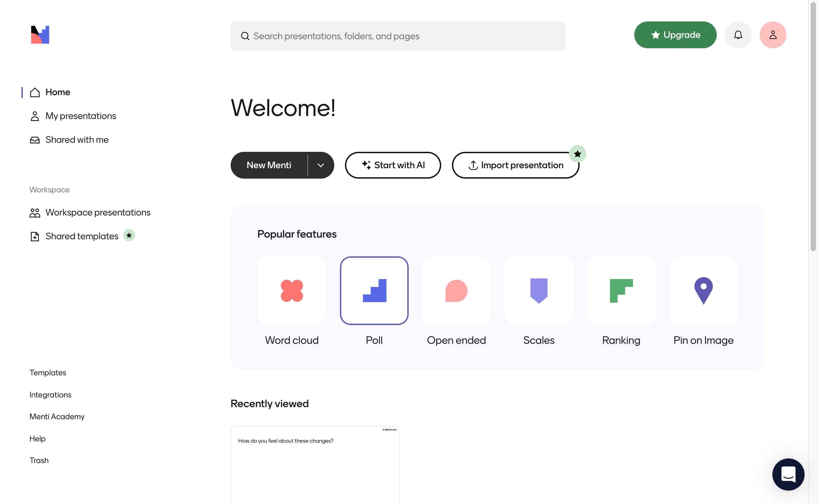
Task: Open the Help link
Action: 38,439
